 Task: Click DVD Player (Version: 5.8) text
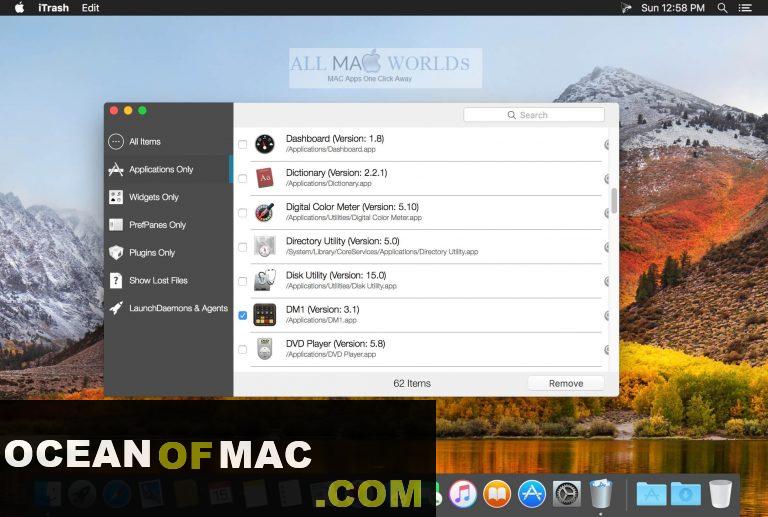click(336, 344)
